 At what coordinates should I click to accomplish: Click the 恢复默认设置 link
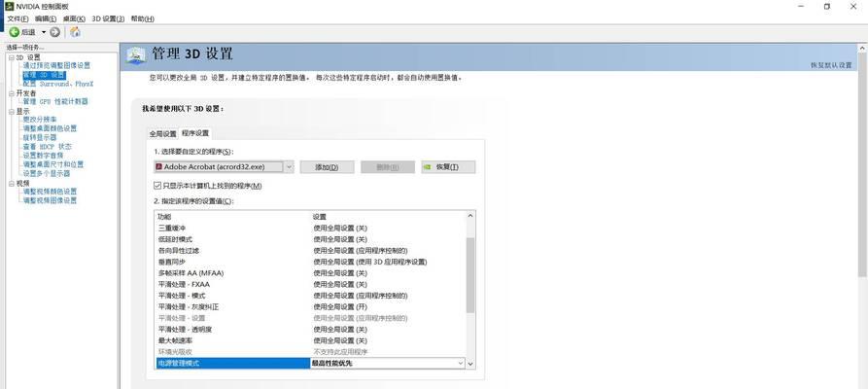(x=831, y=65)
